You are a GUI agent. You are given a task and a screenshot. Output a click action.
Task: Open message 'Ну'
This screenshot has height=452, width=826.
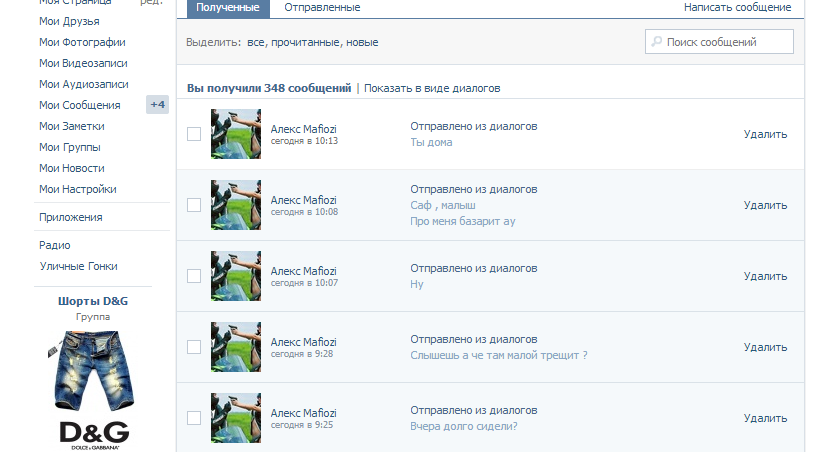(x=417, y=284)
